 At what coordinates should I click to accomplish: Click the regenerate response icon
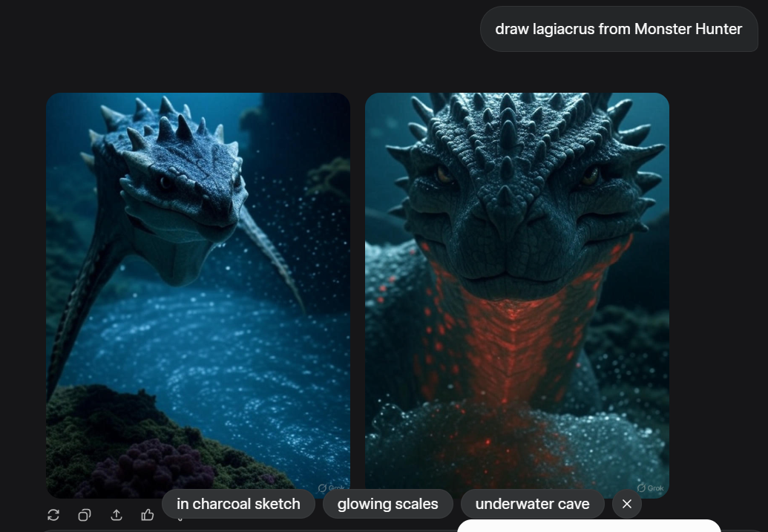click(53, 515)
